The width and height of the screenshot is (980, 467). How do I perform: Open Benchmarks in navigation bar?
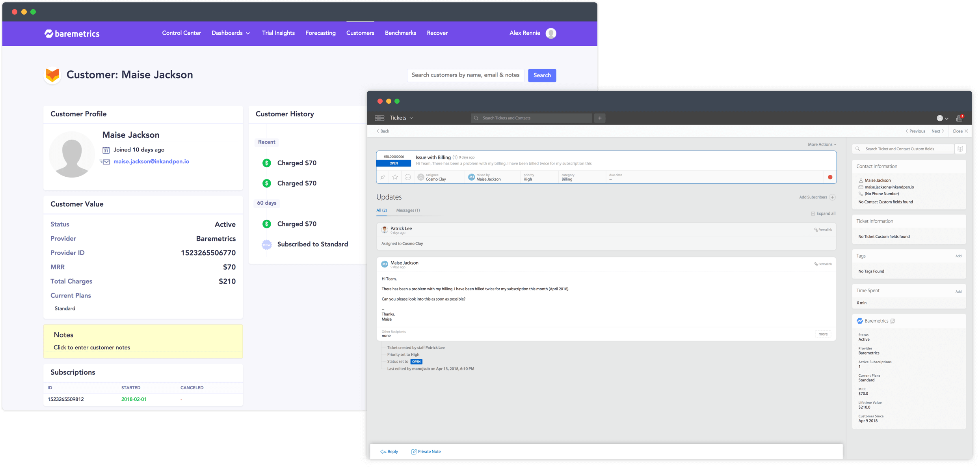pyautogui.click(x=400, y=33)
